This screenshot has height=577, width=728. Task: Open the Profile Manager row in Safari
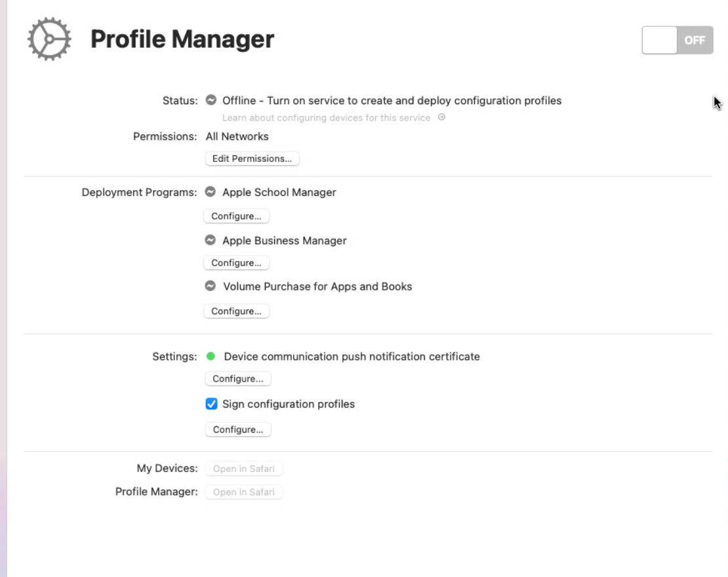[x=244, y=492]
